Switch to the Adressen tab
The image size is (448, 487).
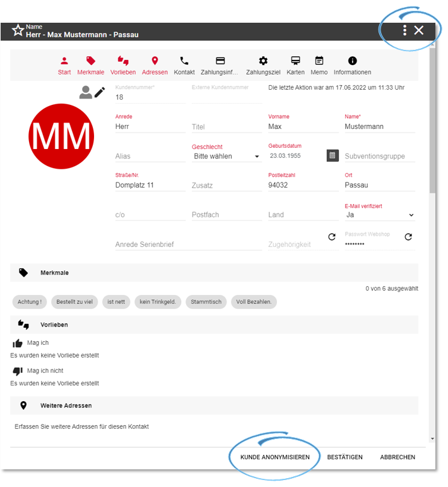coord(155,66)
